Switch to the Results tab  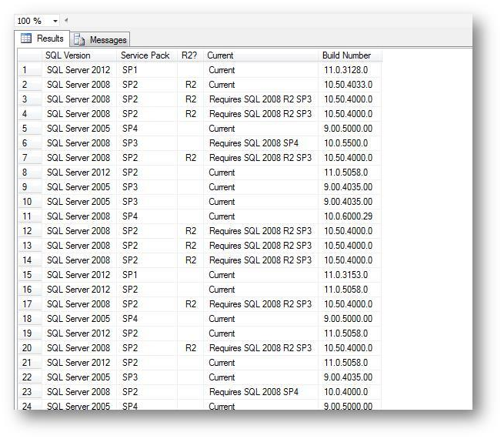coord(42,39)
